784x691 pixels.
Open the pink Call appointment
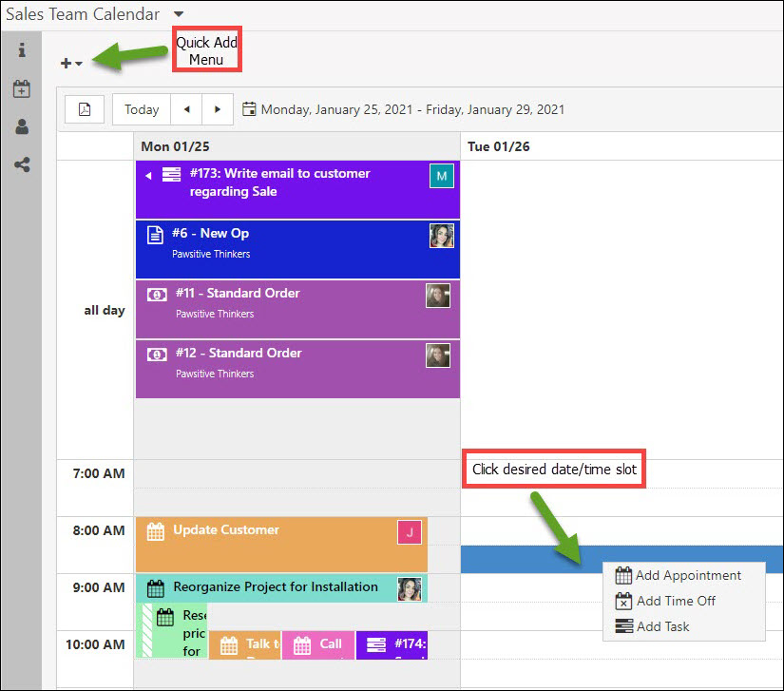click(x=318, y=645)
